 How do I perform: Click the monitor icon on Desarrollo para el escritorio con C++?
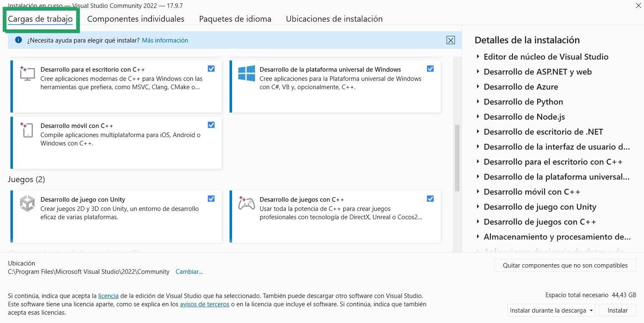coord(27,73)
